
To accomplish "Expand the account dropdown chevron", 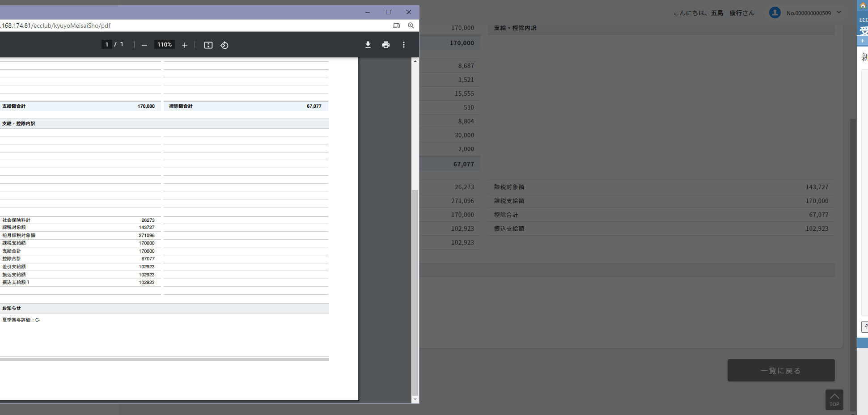I will pos(839,13).
